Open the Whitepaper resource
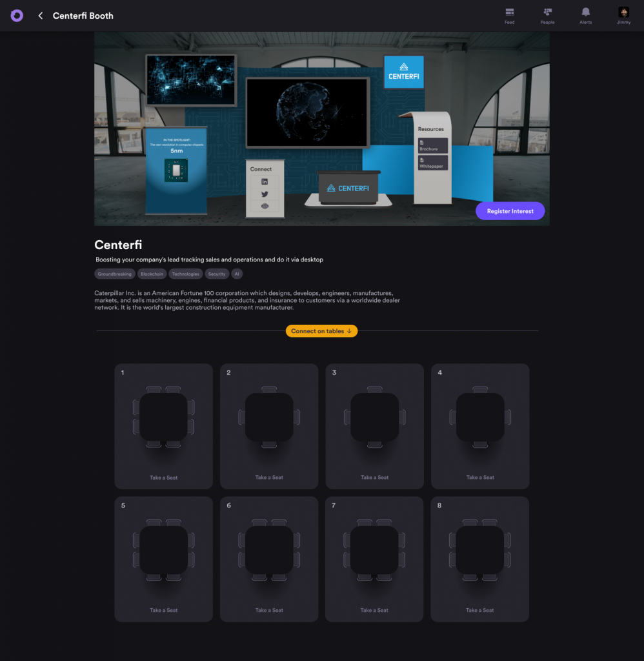The width and height of the screenshot is (644, 661). pos(433,163)
